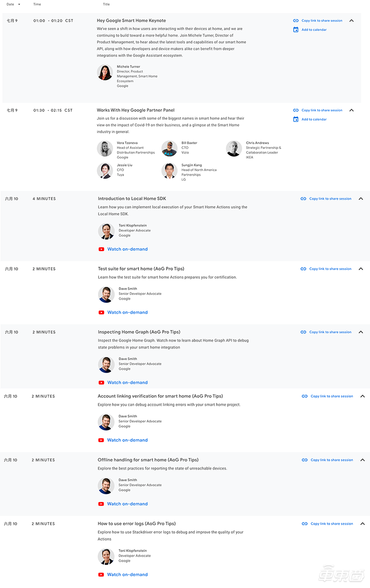Click Dave Smith's photo under Test suite session
This screenshot has width=370, height=588.
click(x=106, y=294)
